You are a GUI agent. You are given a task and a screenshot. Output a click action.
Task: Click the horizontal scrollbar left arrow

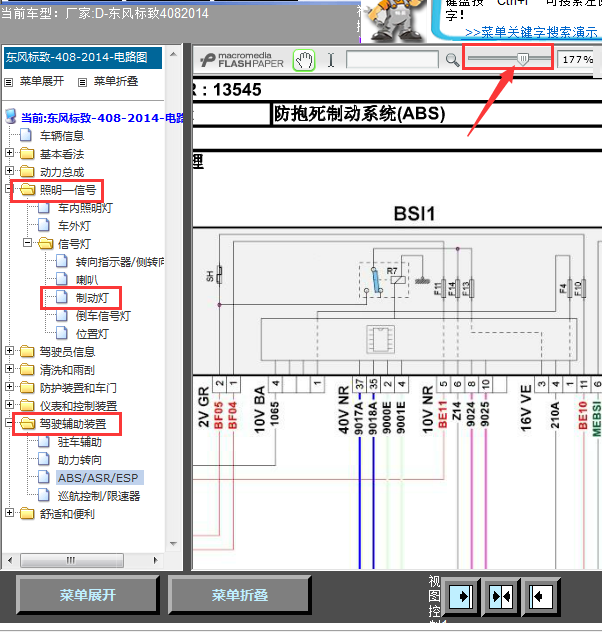[x=10, y=560]
